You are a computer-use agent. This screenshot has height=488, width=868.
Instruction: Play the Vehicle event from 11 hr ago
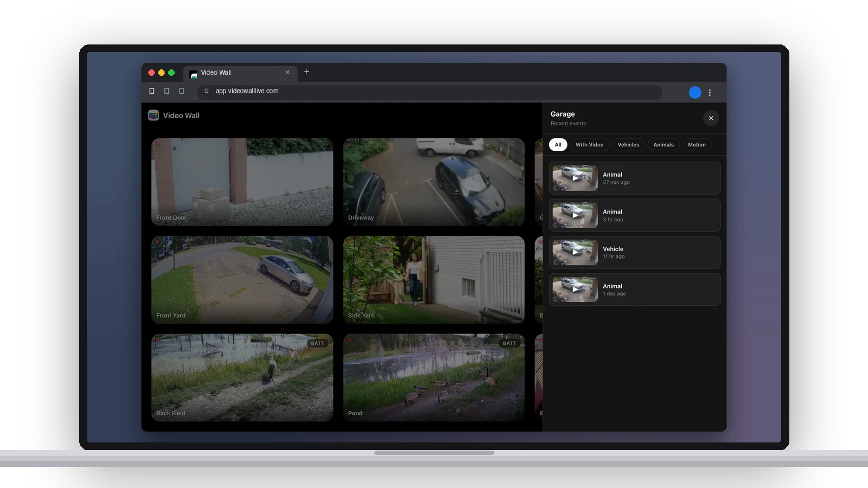[x=575, y=252]
